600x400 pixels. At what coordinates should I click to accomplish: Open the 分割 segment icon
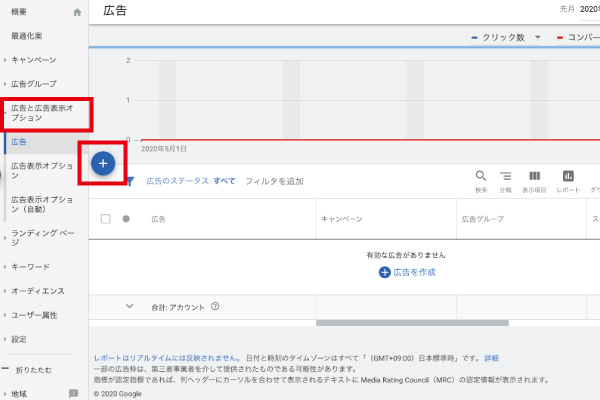coord(505,176)
